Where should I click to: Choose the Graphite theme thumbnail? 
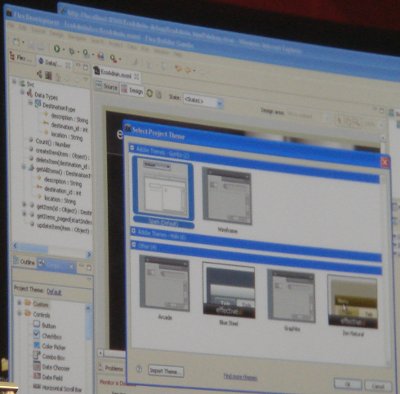coord(291,296)
